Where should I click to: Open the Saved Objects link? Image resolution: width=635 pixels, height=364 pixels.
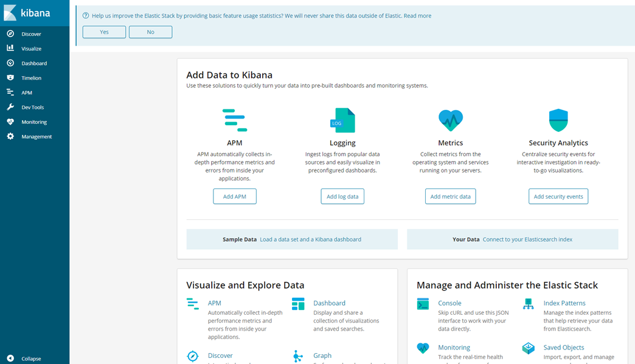point(564,348)
